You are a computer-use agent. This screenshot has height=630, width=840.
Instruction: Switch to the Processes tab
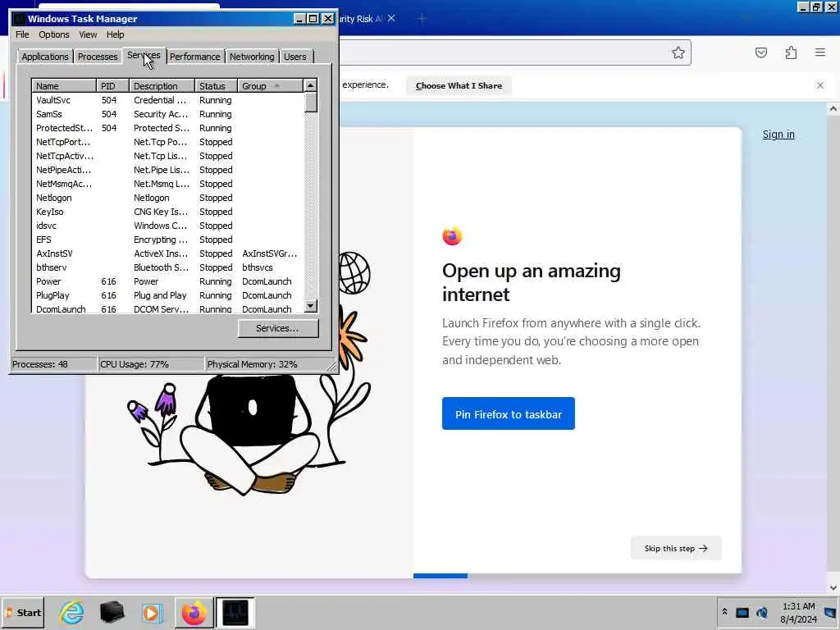(x=98, y=57)
